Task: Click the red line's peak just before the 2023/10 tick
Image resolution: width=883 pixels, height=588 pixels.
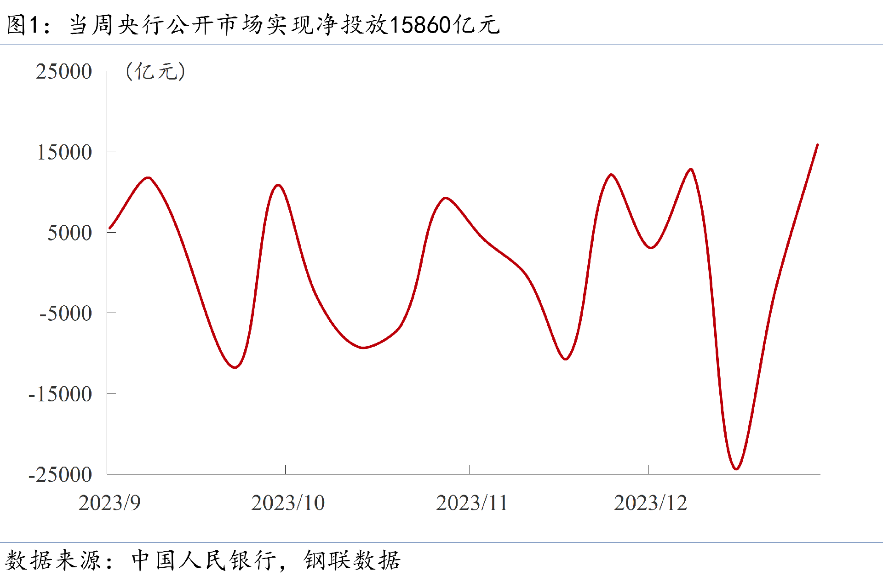Action: click(278, 185)
